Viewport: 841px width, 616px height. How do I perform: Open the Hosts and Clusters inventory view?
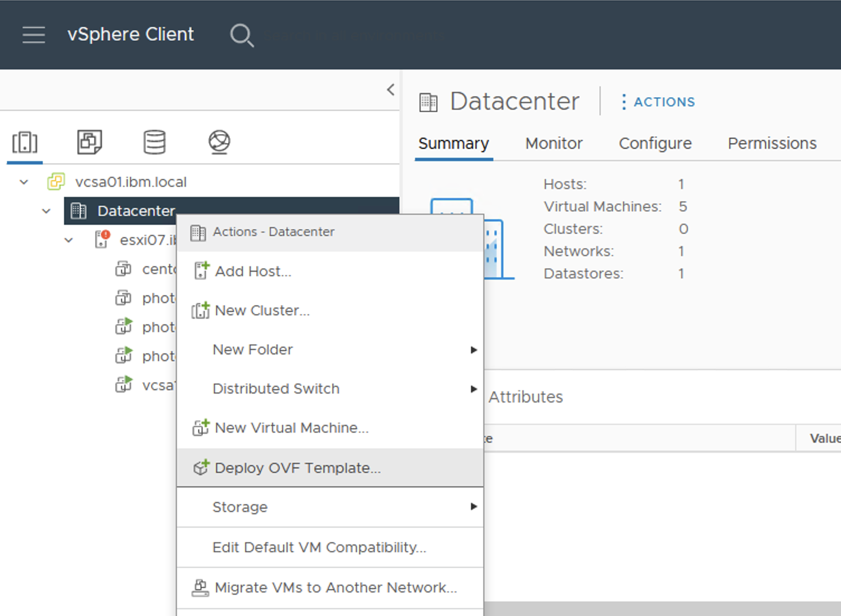point(24,142)
